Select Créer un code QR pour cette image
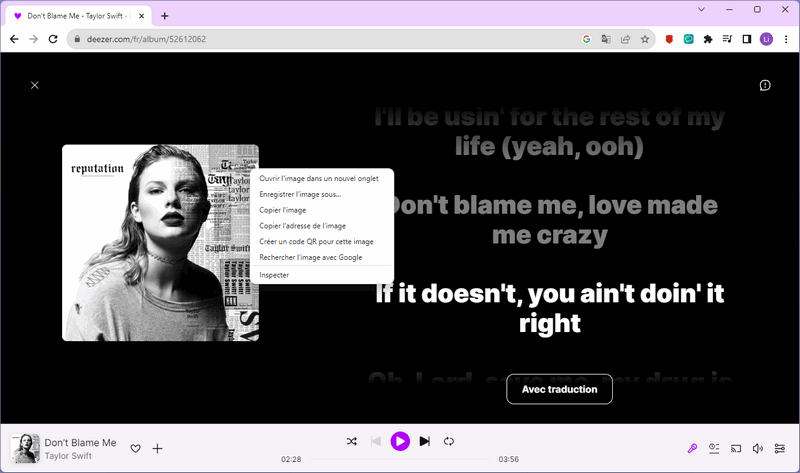 point(322,242)
